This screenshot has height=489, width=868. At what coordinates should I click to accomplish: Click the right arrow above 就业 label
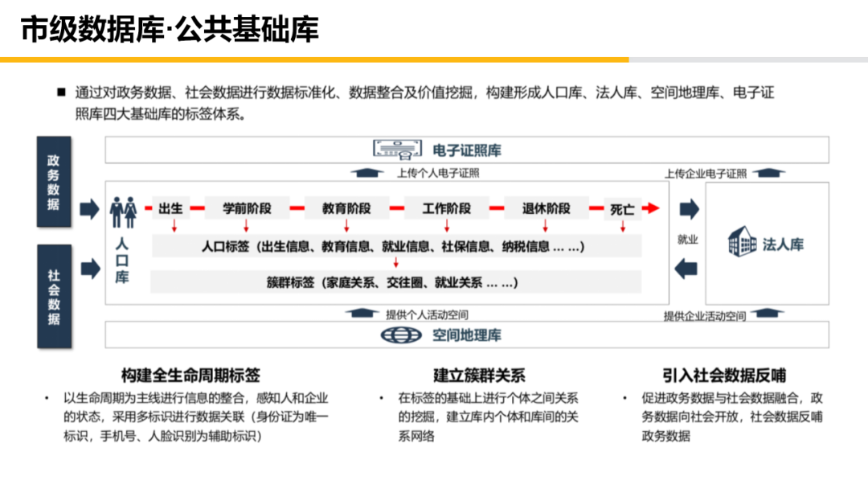click(690, 209)
